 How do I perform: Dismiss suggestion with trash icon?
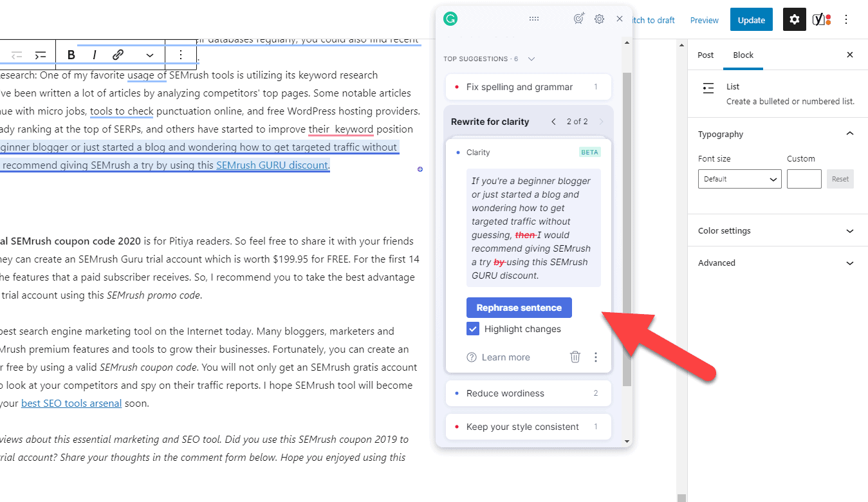tap(575, 357)
